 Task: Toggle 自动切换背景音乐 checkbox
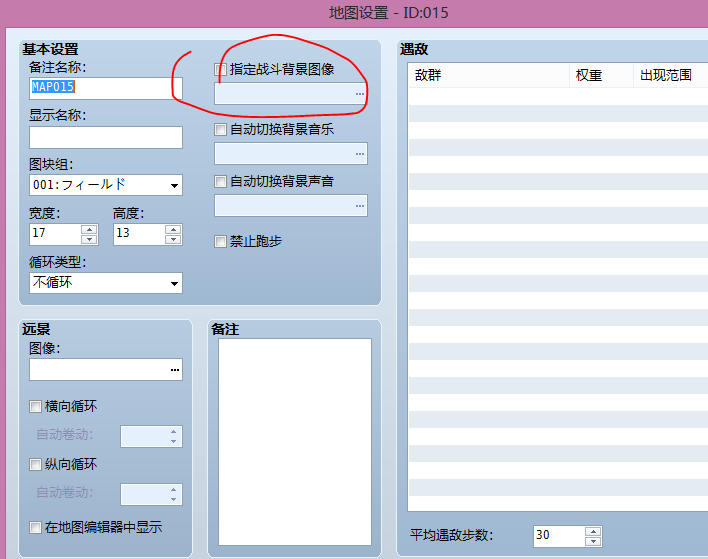pos(220,130)
